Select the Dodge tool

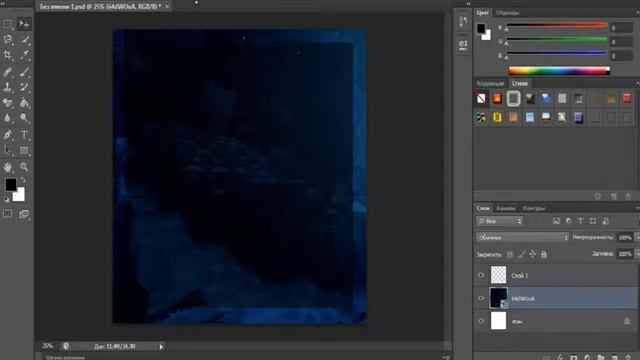click(x=24, y=118)
